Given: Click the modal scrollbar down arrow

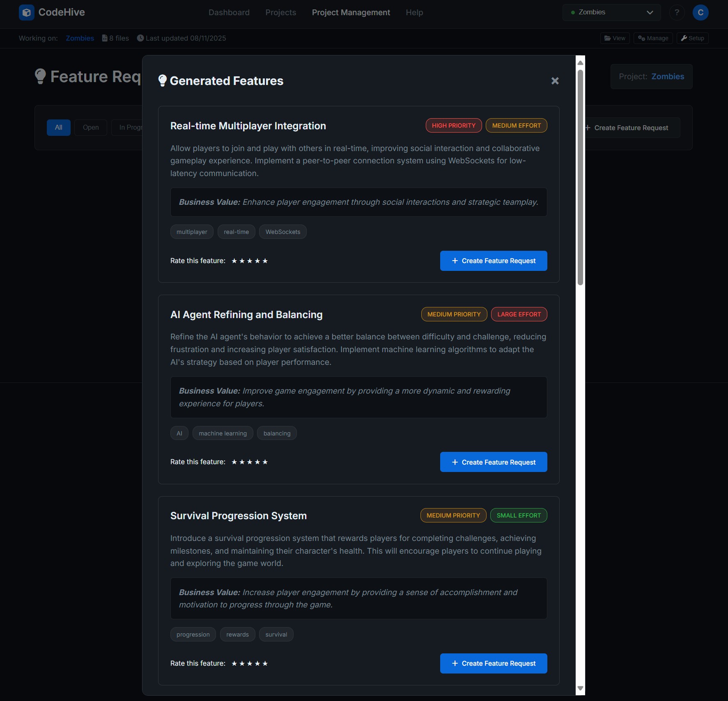Looking at the screenshot, I should (580, 688).
